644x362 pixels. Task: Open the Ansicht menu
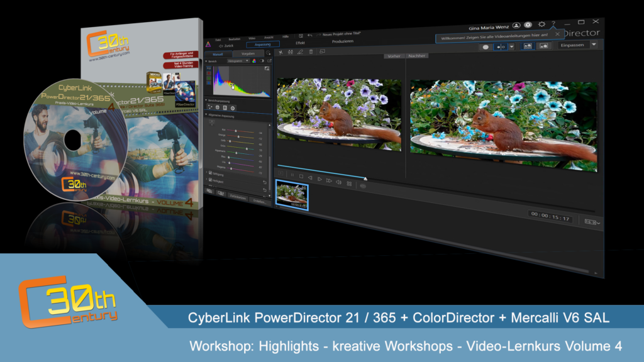(x=269, y=37)
